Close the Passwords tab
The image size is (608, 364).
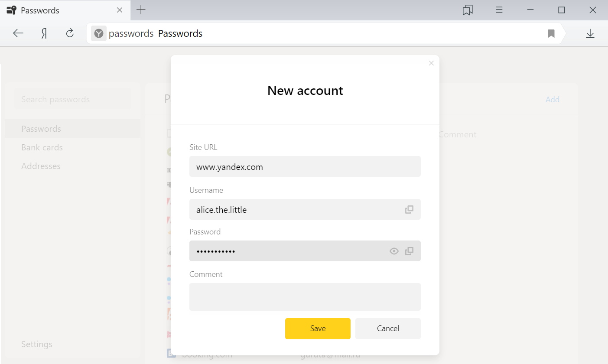(x=120, y=10)
